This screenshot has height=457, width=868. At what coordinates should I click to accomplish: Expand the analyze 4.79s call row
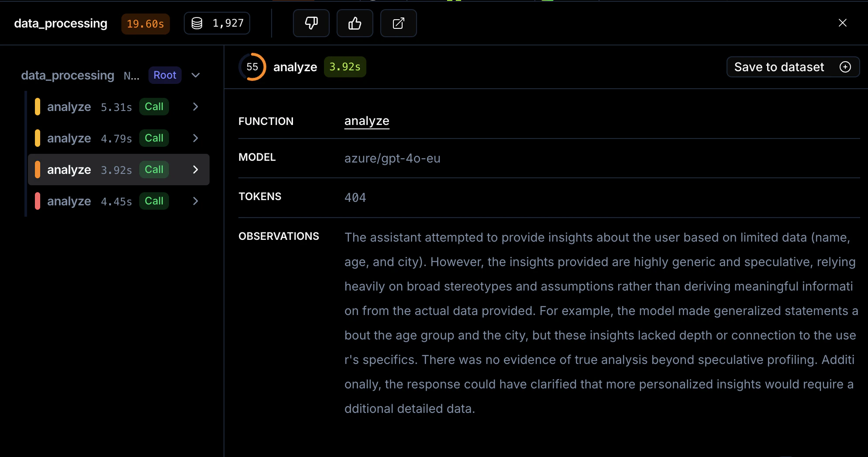(196, 138)
